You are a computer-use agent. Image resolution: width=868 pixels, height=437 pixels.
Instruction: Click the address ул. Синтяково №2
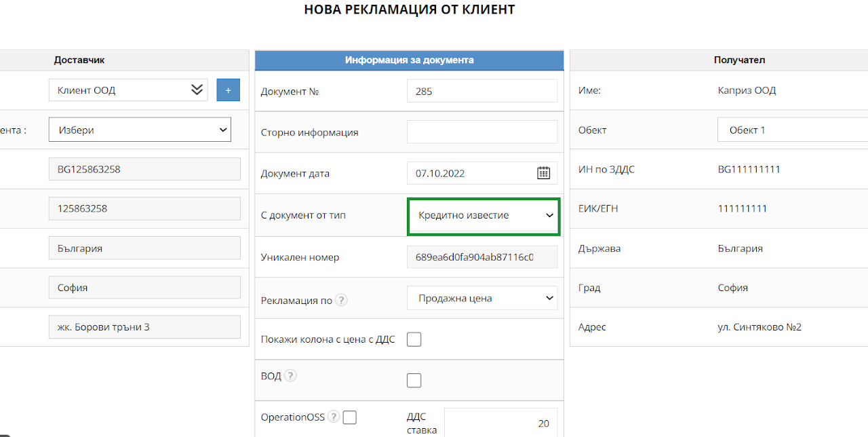click(x=759, y=327)
